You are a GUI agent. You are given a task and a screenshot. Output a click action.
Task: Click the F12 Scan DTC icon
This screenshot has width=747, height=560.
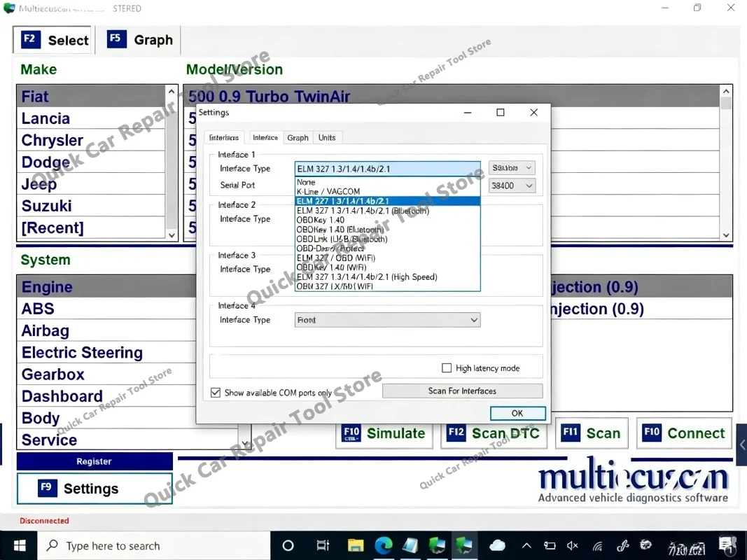pyautogui.click(x=456, y=433)
